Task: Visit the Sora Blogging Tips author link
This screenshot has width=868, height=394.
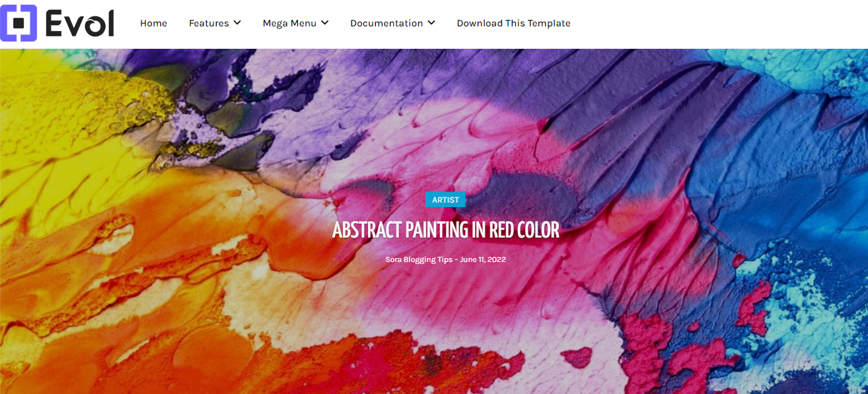Action: pos(419,259)
